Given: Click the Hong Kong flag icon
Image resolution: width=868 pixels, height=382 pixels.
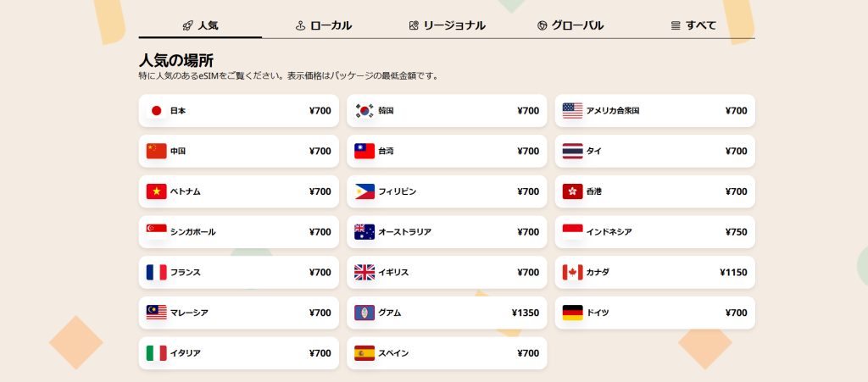Looking at the screenshot, I should pos(572,191).
